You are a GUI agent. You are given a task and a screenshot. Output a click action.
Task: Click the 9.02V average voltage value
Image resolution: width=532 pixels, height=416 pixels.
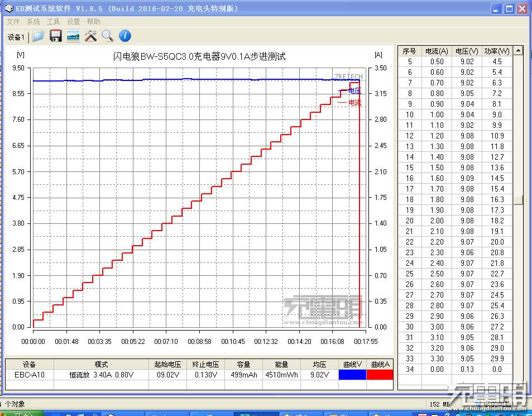tap(320, 375)
